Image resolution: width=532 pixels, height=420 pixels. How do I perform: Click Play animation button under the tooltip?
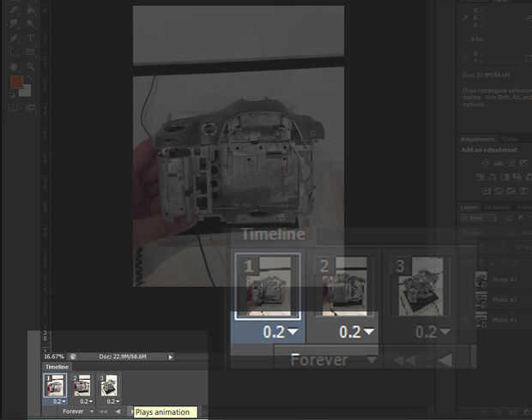coord(132,412)
